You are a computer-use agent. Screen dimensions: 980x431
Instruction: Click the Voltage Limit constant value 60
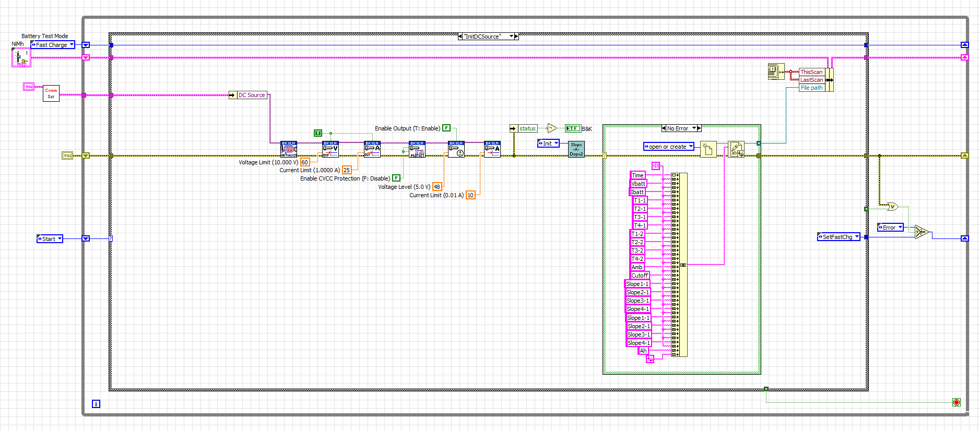point(304,162)
